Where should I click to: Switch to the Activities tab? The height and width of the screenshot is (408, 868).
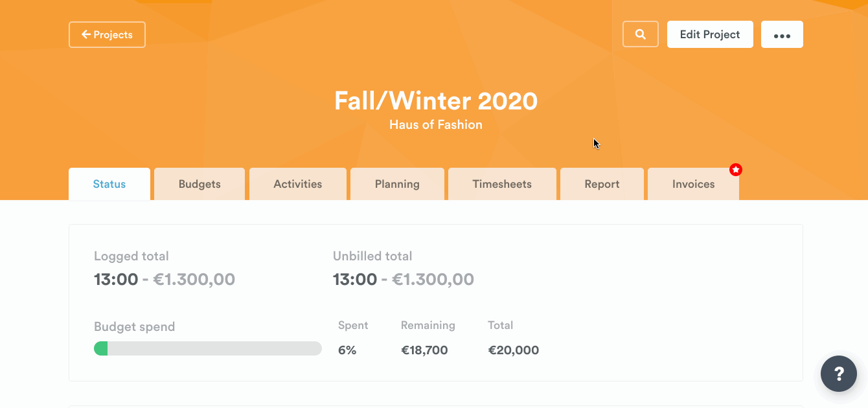(x=298, y=184)
